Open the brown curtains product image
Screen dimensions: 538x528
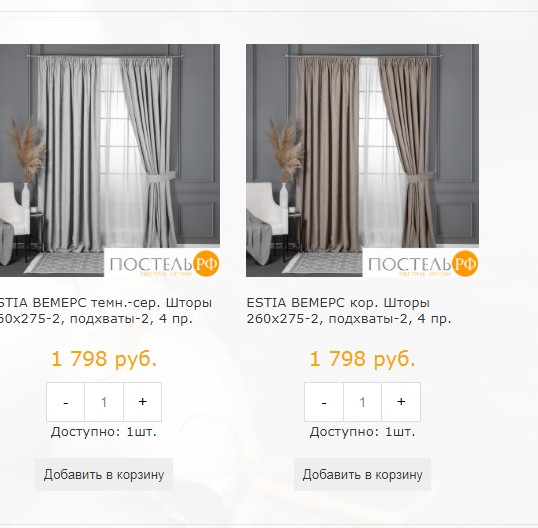click(x=362, y=160)
